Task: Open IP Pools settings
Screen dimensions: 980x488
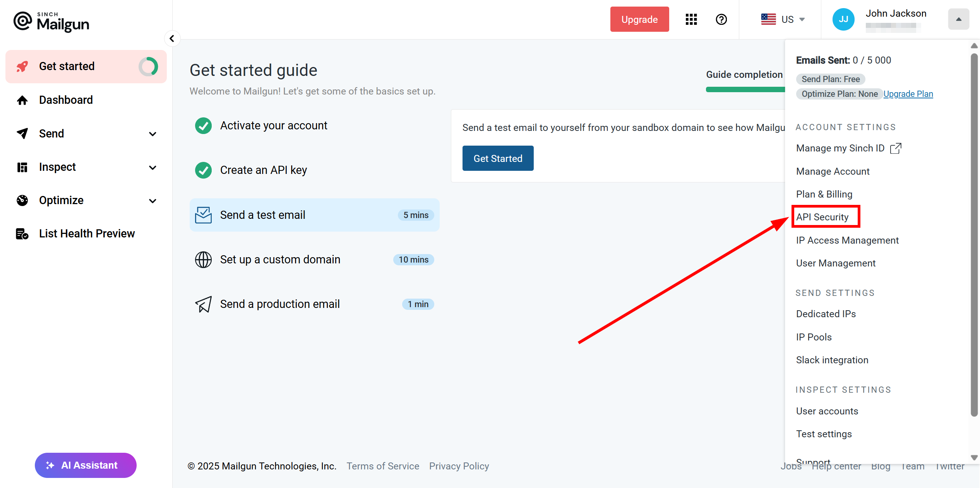Action: point(814,337)
